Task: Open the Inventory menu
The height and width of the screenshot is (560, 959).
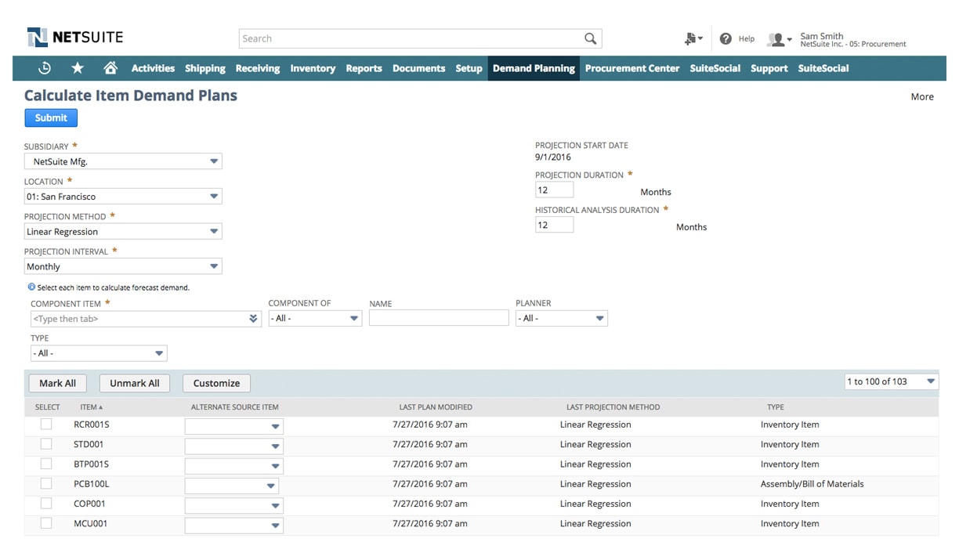Action: coord(313,68)
